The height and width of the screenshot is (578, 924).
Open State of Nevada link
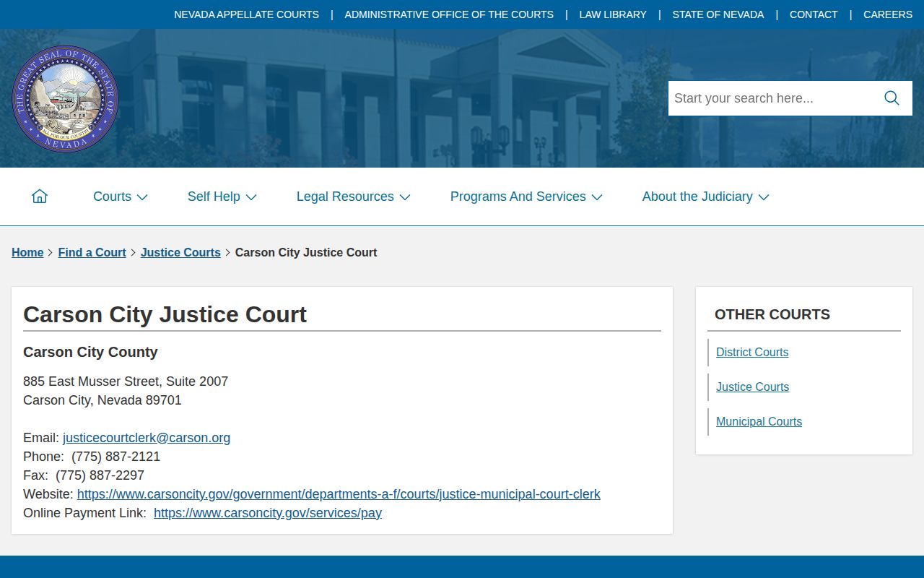click(x=718, y=14)
